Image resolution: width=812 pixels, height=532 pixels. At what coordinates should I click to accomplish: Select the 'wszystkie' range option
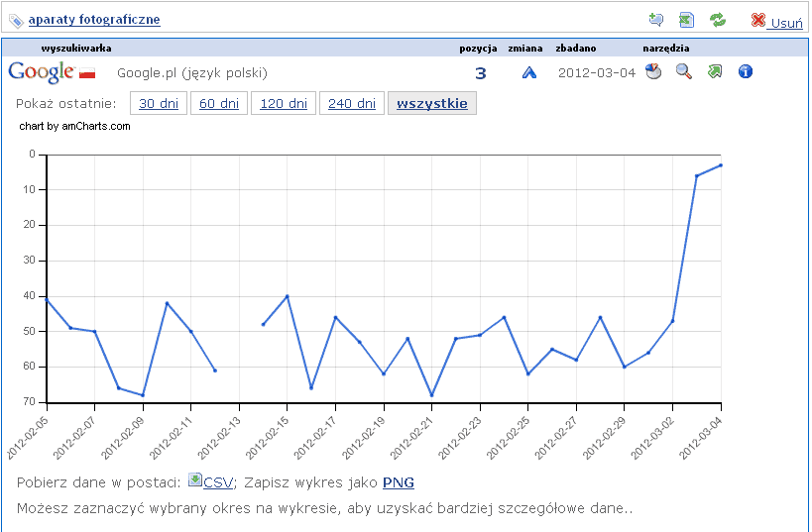click(432, 104)
